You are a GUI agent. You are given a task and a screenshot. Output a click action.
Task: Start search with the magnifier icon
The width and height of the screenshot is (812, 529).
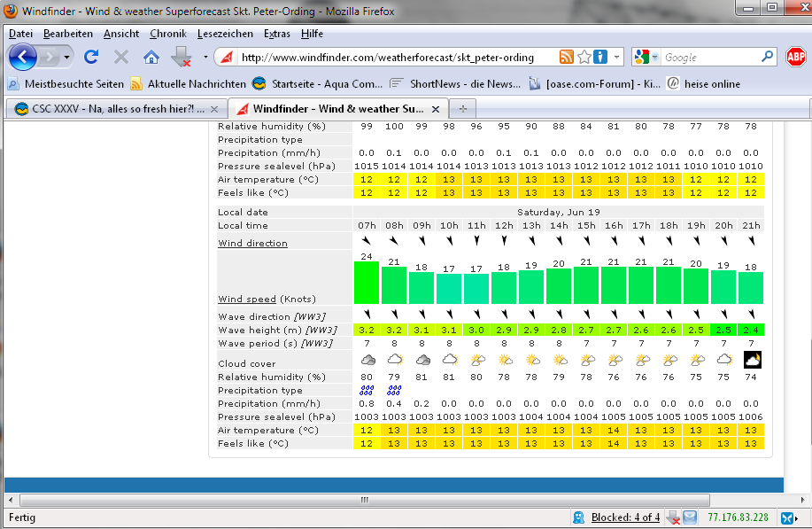pyautogui.click(x=768, y=58)
